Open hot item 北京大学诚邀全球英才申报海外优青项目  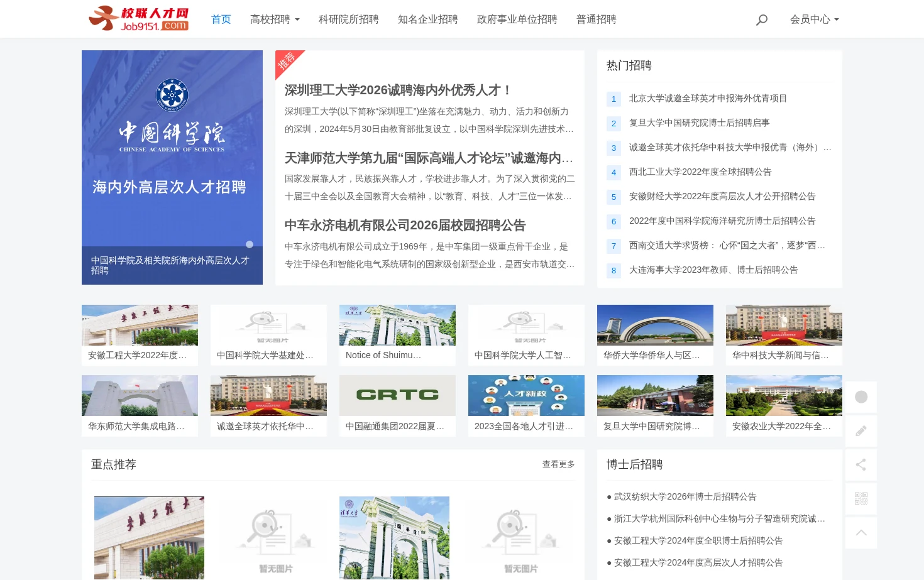(x=708, y=99)
